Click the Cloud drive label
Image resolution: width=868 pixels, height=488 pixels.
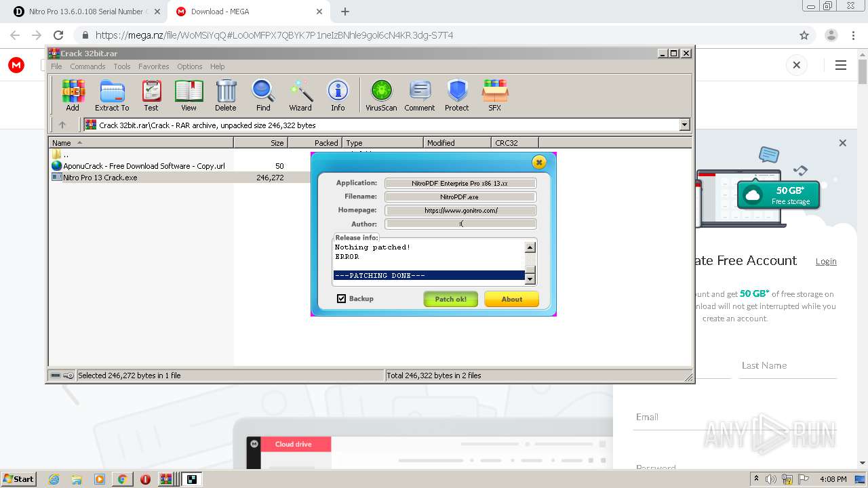(x=294, y=445)
